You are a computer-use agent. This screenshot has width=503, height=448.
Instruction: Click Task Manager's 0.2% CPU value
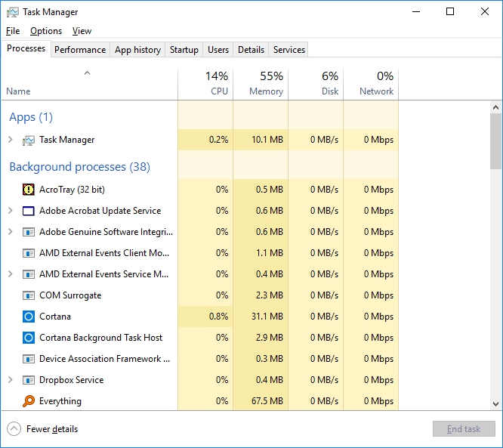(218, 140)
